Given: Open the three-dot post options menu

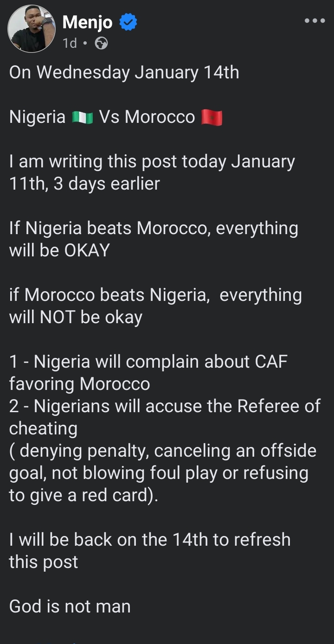Looking at the screenshot, I should tap(315, 21).
